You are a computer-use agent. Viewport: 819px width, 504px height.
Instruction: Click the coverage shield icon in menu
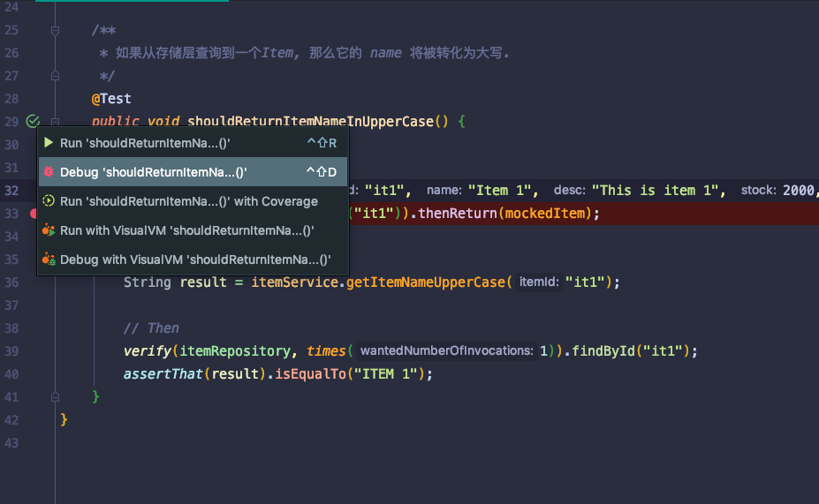click(x=49, y=201)
